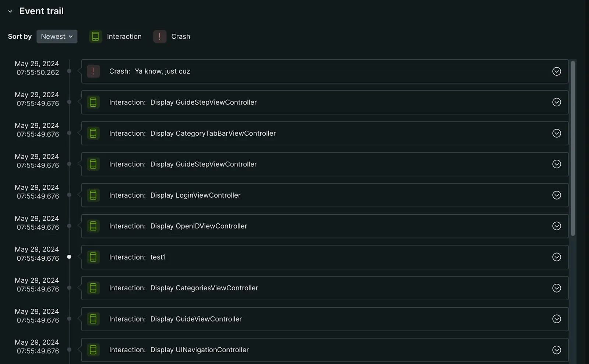The width and height of the screenshot is (589, 364).
Task: Click the phone icon beside Display CategoryTabBarViewController
Action: (x=93, y=133)
